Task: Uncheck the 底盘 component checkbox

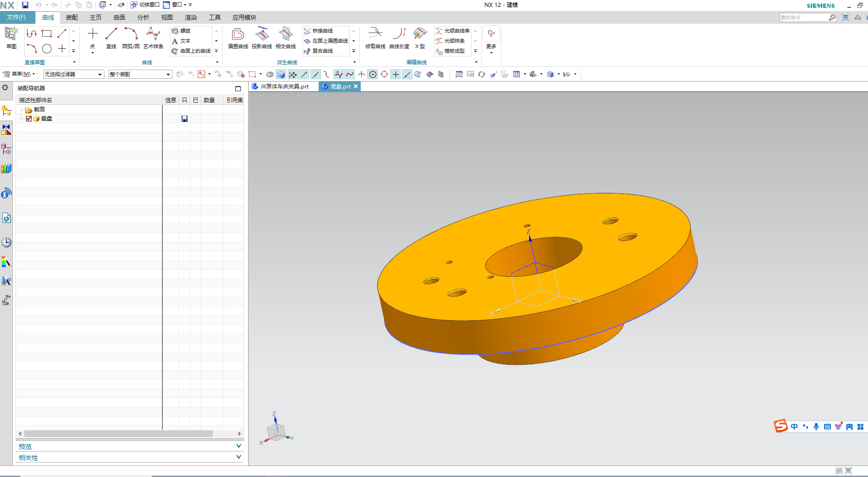Action: click(29, 119)
